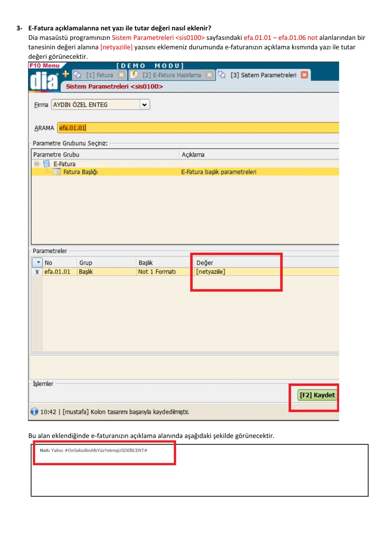Select the [3] Sistem Parametreleri tab

pyautogui.click(x=263, y=75)
